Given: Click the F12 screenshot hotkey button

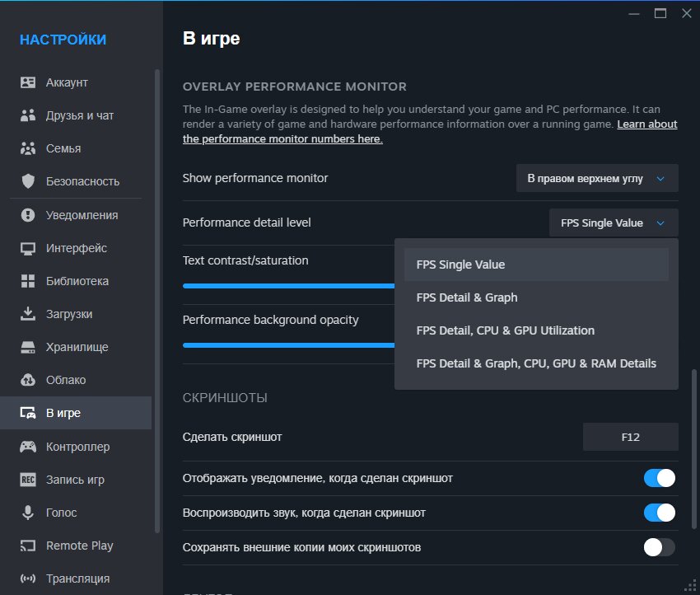Looking at the screenshot, I should point(630,437).
